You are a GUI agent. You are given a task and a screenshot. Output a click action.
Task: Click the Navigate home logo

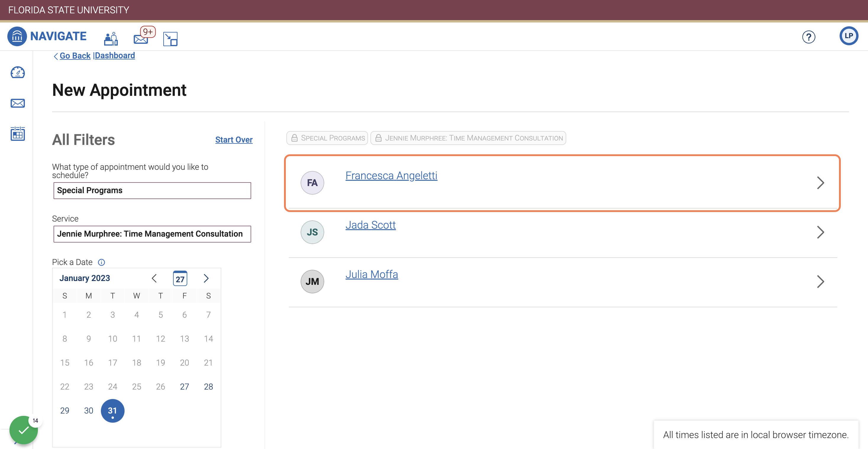(47, 36)
